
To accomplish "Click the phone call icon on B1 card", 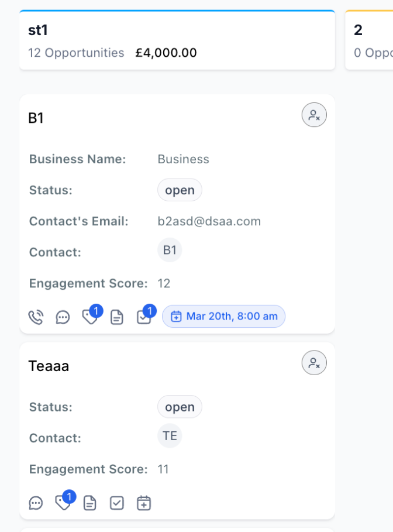I will 36,317.
